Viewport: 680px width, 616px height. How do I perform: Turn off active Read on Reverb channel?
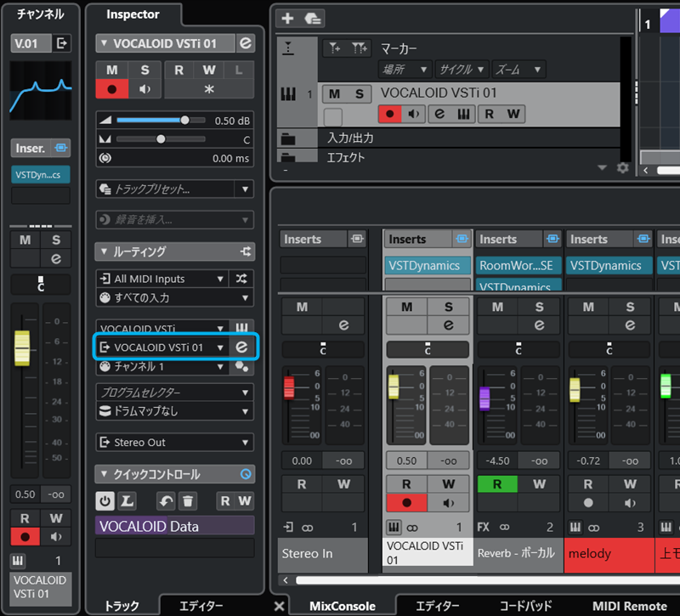(497, 483)
